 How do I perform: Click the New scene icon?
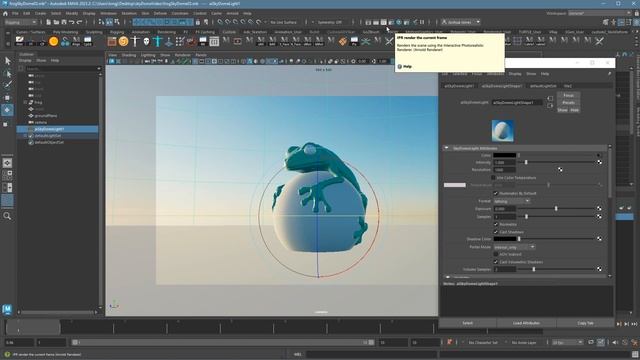pos(49,22)
